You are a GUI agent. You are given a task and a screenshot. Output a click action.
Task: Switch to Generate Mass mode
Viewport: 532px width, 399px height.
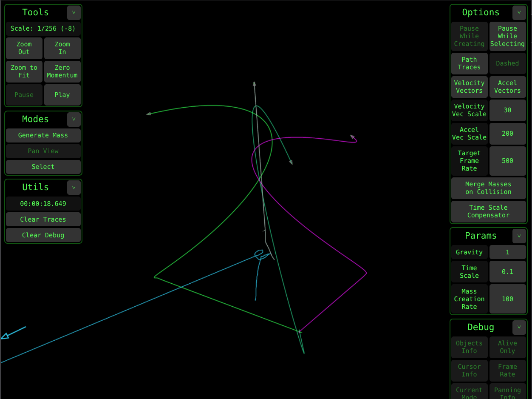click(43, 135)
